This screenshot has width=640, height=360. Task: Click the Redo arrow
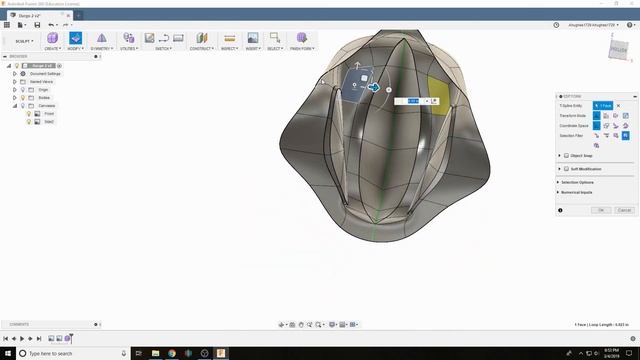pos(65,25)
